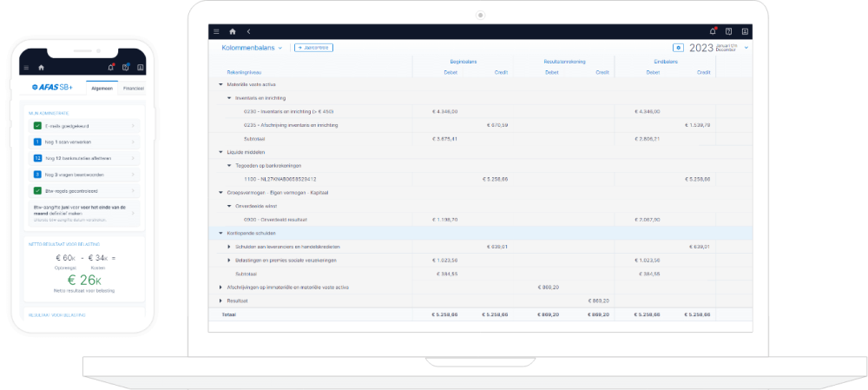Open the help icon on the phone

click(126, 68)
